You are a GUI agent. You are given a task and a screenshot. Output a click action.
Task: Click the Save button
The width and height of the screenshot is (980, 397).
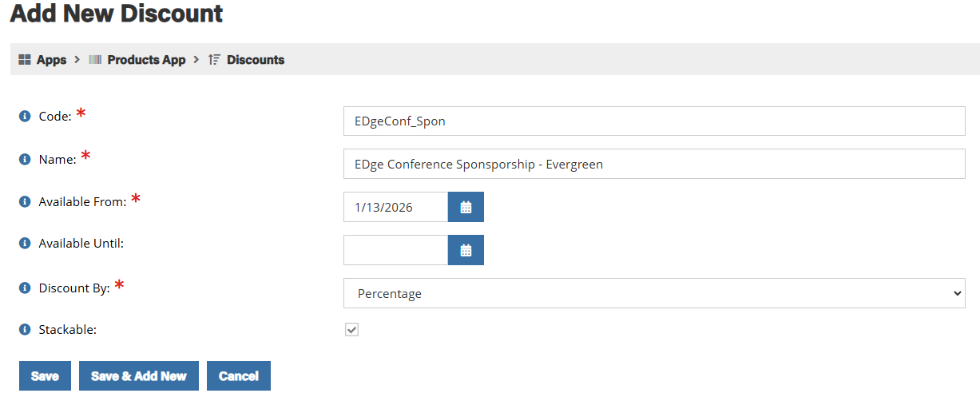pyautogui.click(x=45, y=376)
